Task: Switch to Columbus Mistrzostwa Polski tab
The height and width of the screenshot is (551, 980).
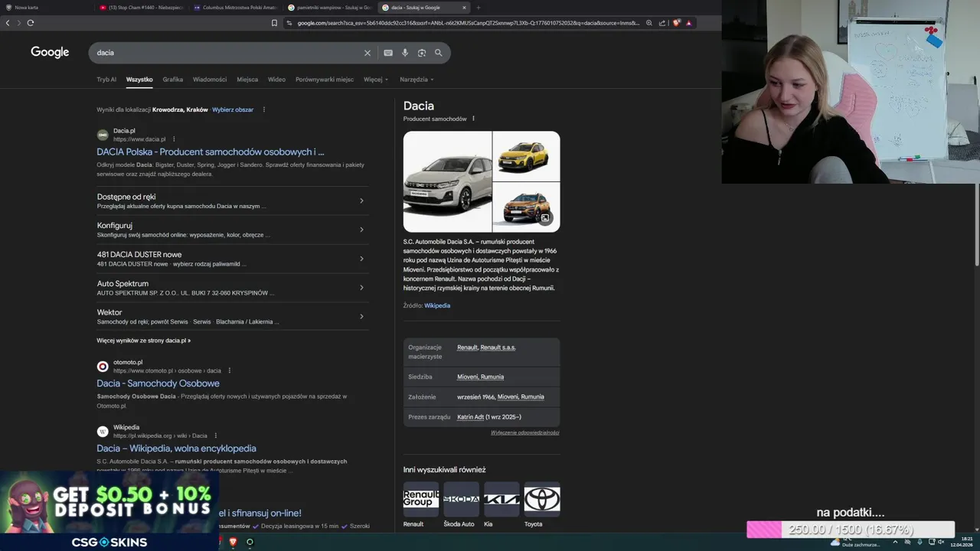Action: pyautogui.click(x=235, y=8)
